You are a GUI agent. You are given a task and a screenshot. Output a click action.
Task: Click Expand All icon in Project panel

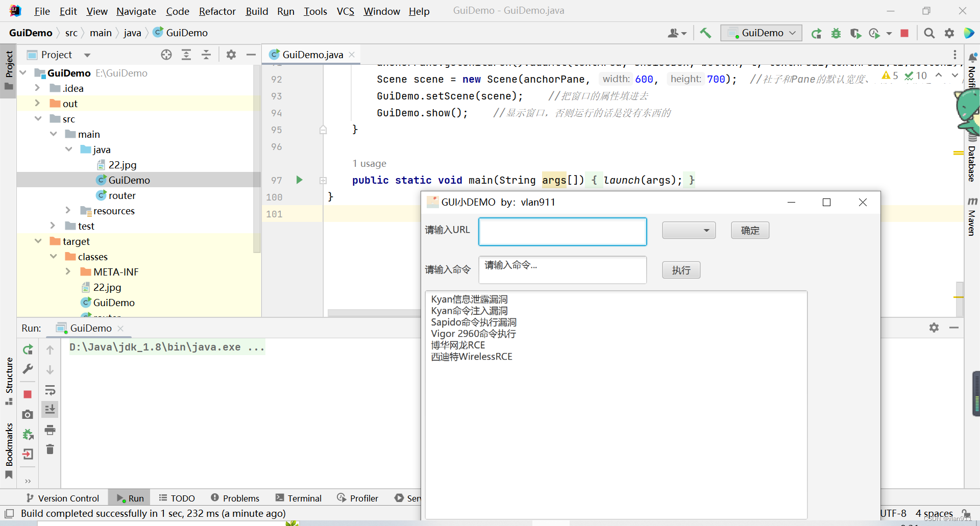pos(186,55)
